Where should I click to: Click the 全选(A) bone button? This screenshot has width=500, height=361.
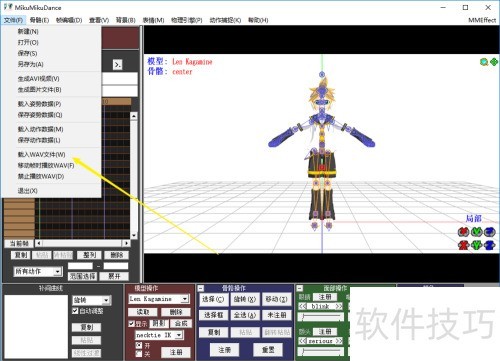pos(245,315)
